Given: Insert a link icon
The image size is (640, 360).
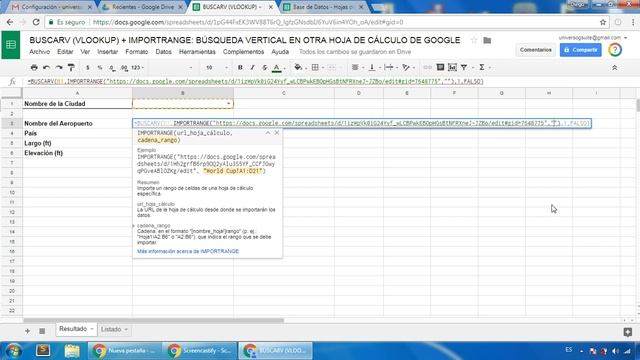Looking at the screenshot, I should [x=427, y=67].
